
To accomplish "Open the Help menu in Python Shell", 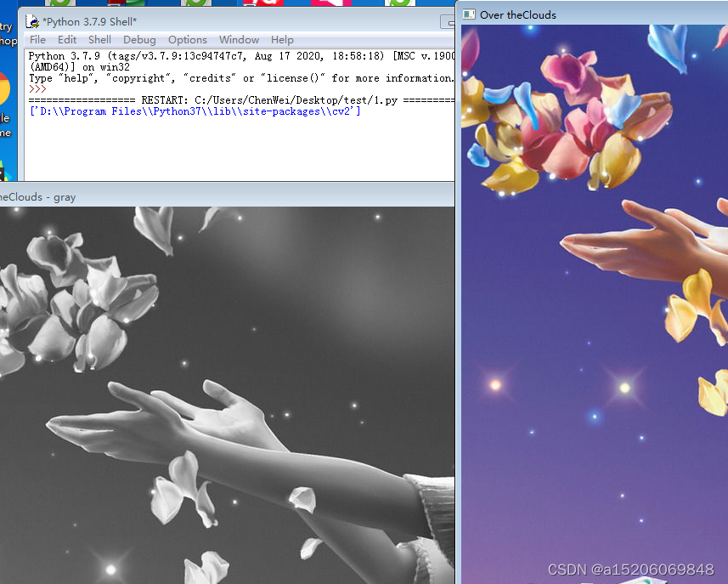I will pos(282,40).
